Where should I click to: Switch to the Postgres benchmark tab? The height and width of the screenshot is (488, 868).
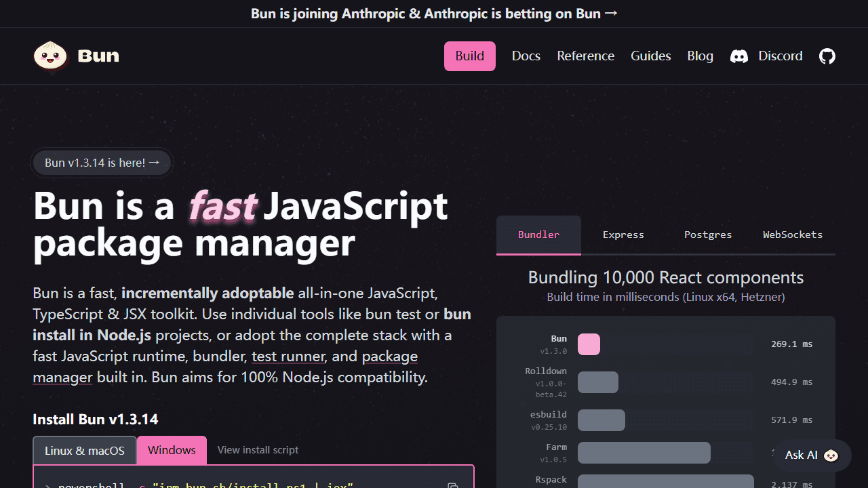pyautogui.click(x=708, y=235)
